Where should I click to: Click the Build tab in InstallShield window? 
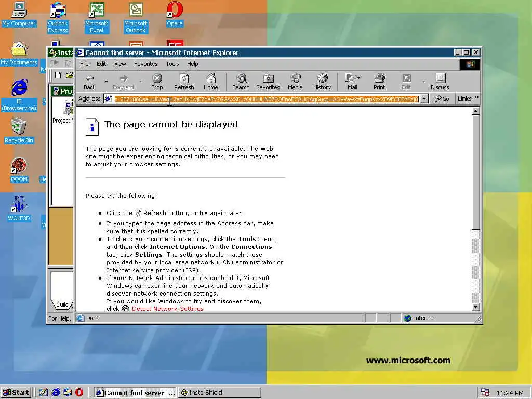pyautogui.click(x=62, y=304)
